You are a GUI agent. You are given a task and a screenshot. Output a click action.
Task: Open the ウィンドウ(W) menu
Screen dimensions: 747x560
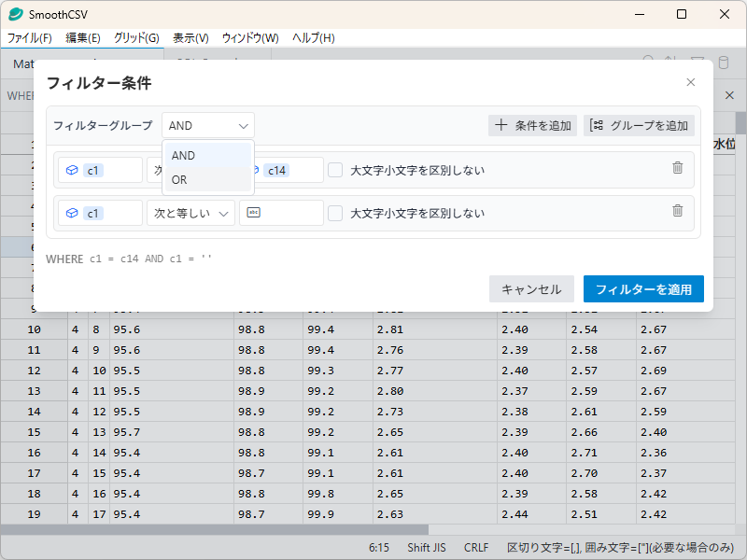coord(250,38)
